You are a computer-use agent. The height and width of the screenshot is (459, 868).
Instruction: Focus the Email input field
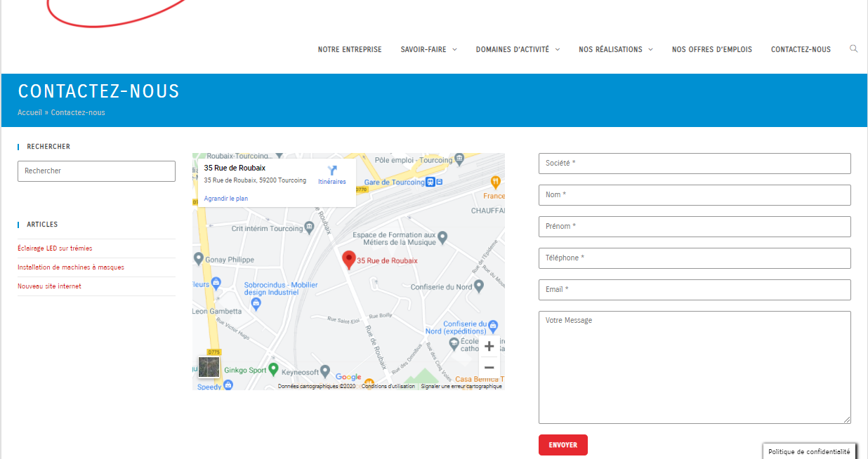coord(695,290)
